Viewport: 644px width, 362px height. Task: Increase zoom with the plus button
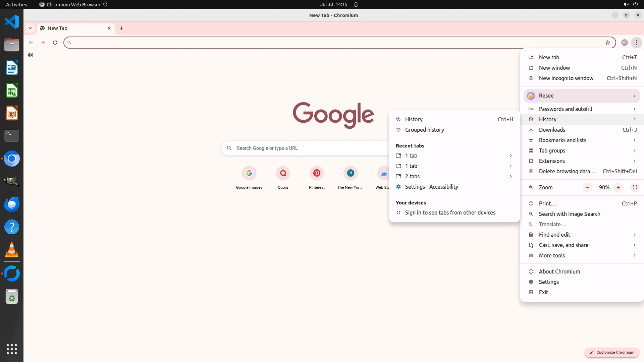(x=618, y=187)
